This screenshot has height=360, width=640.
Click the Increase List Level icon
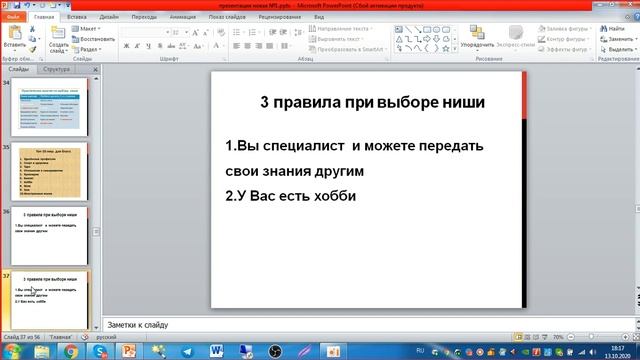(x=283, y=32)
